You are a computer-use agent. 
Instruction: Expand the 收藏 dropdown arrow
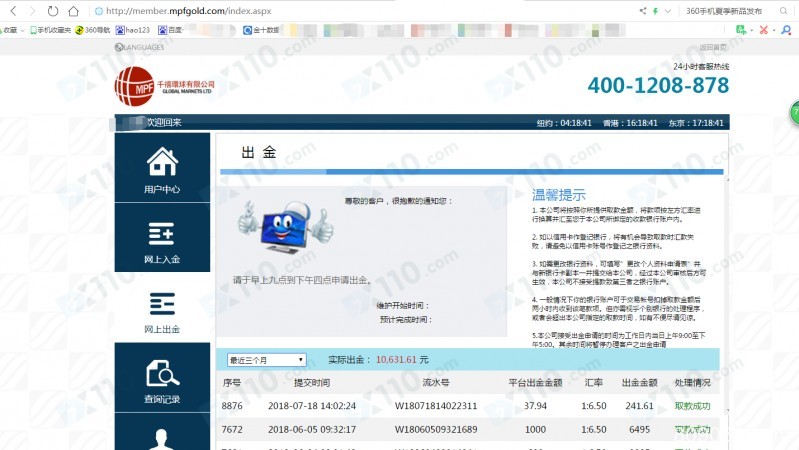click(x=22, y=31)
